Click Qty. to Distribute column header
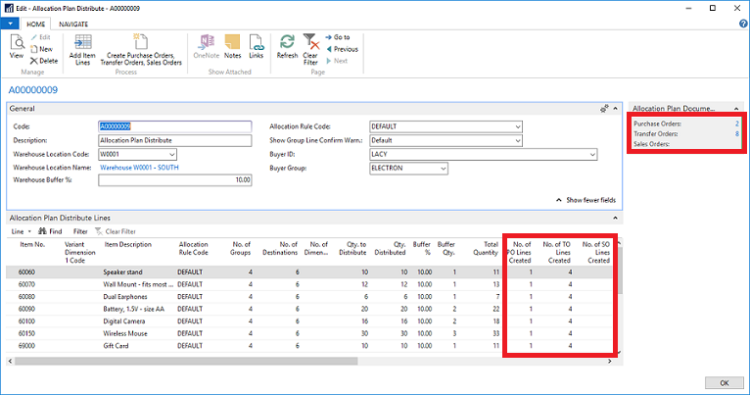 coord(353,249)
